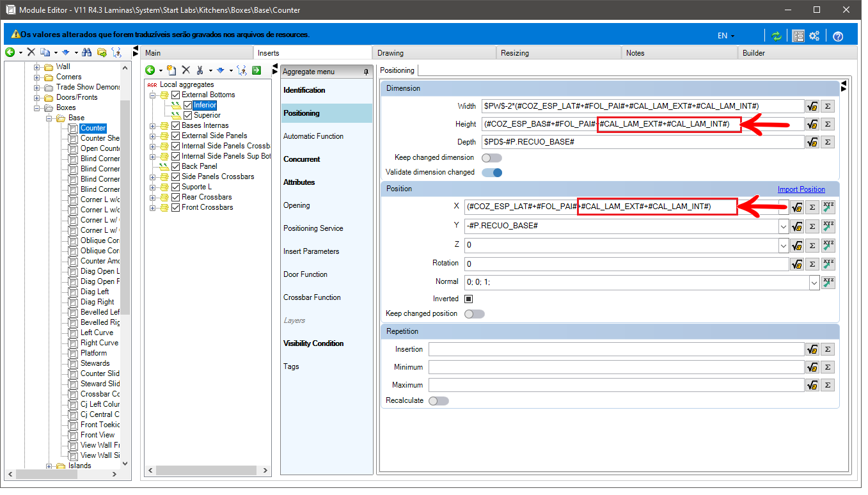Click Depth input field
The width and height of the screenshot is (868, 495).
pyautogui.click(x=642, y=142)
